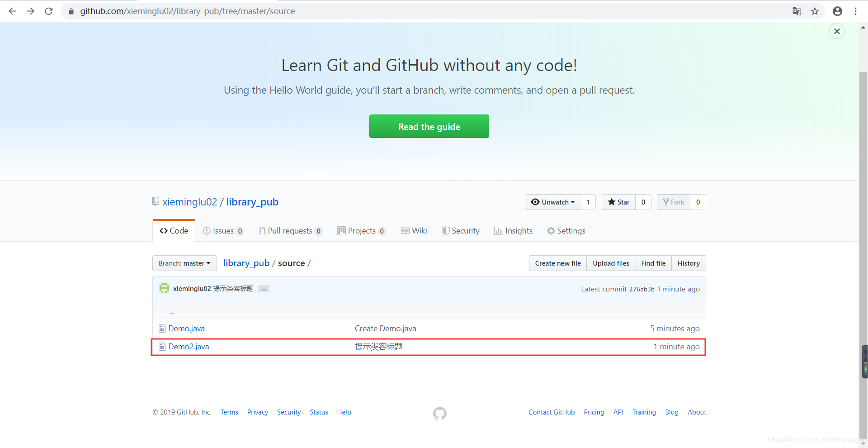Screen dimensions: 868x448
Task: Star the library_pub repository
Action: click(x=618, y=202)
